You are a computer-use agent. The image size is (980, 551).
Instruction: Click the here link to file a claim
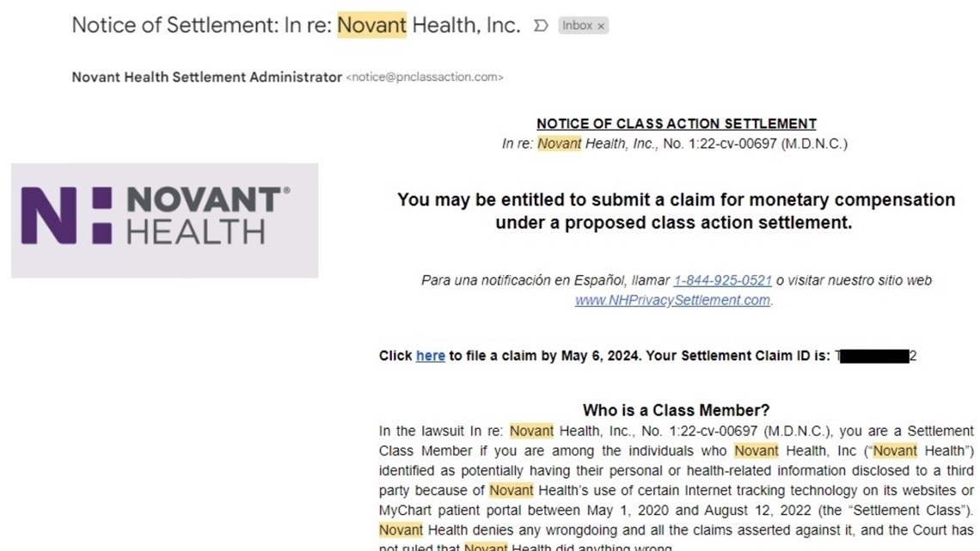tap(430, 355)
